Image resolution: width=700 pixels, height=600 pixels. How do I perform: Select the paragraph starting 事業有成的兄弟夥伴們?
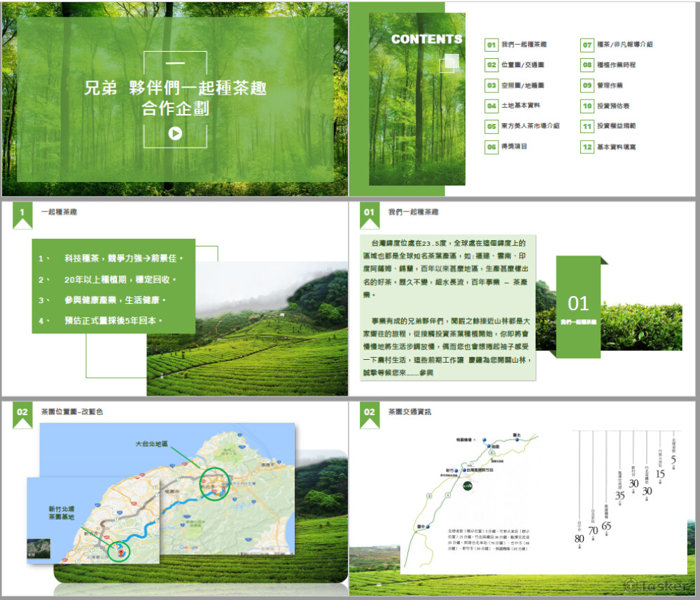coord(445,347)
